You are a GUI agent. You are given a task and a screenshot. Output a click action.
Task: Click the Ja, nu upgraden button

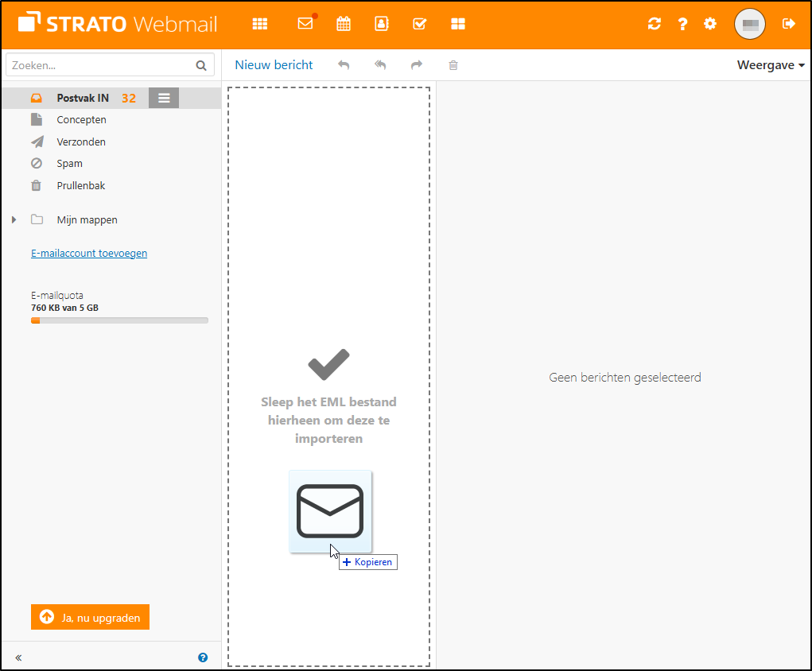(x=89, y=617)
